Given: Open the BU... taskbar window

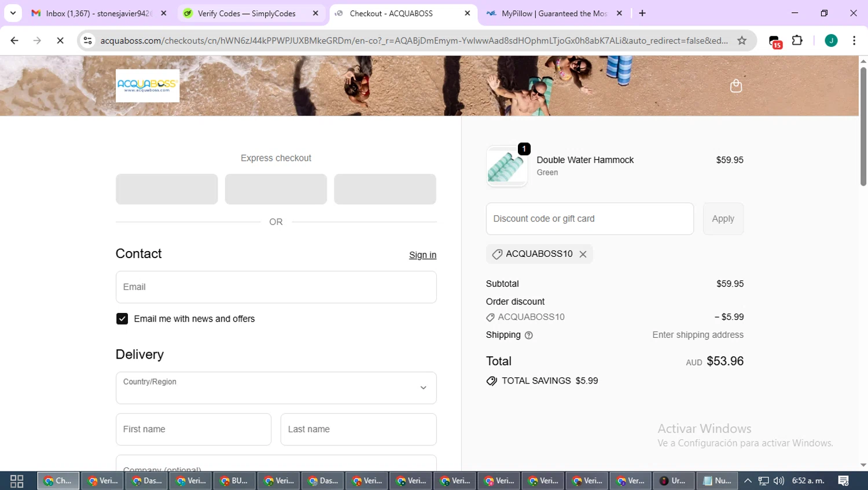Looking at the screenshot, I should tap(234, 481).
